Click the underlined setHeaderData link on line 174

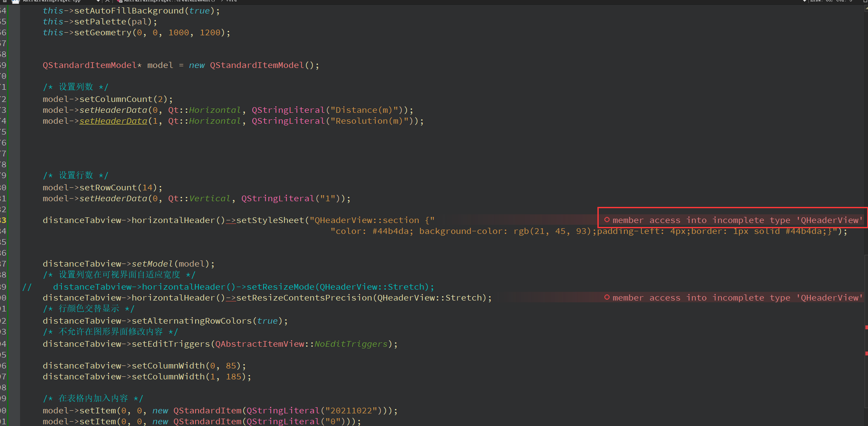coord(113,121)
